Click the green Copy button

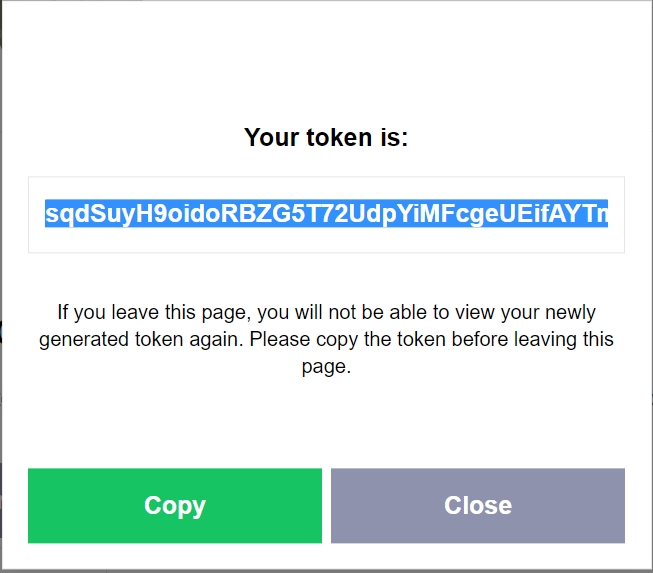tap(175, 505)
